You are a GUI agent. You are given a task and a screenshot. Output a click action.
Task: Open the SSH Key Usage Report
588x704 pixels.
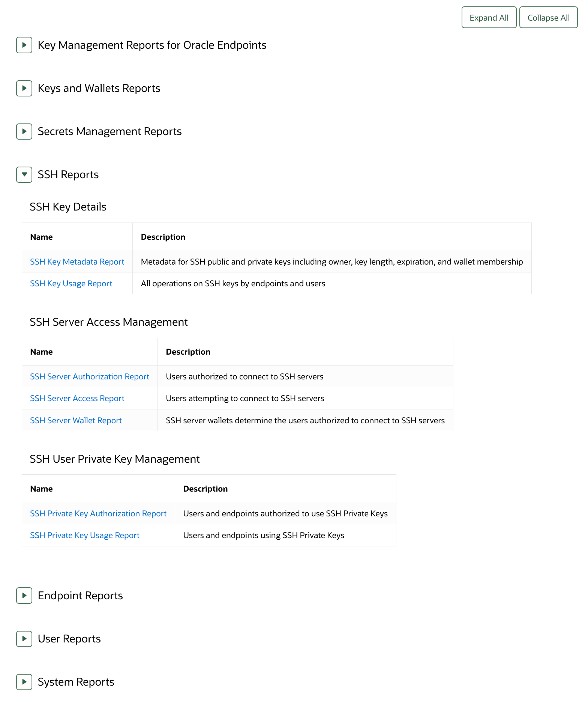pyautogui.click(x=71, y=283)
